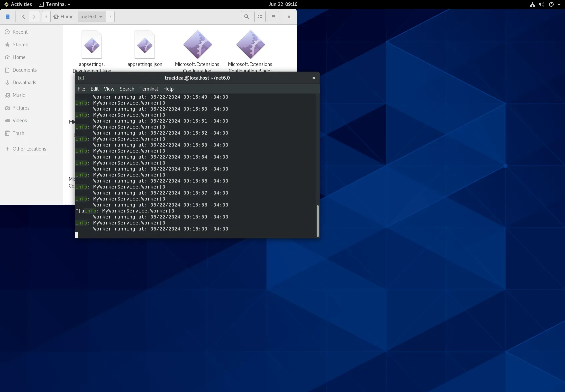Click the Pictures camera icon in sidebar
This screenshot has width=565, height=392.
click(x=7, y=108)
